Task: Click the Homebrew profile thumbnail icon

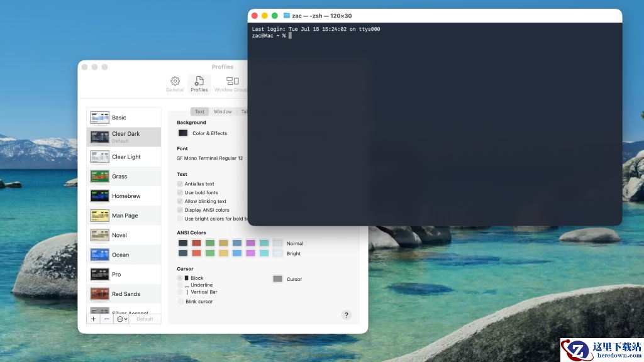Action: tap(99, 196)
